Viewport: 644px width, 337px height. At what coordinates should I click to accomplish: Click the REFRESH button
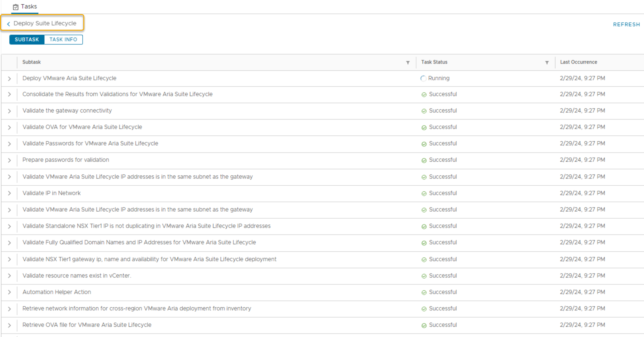(x=626, y=24)
